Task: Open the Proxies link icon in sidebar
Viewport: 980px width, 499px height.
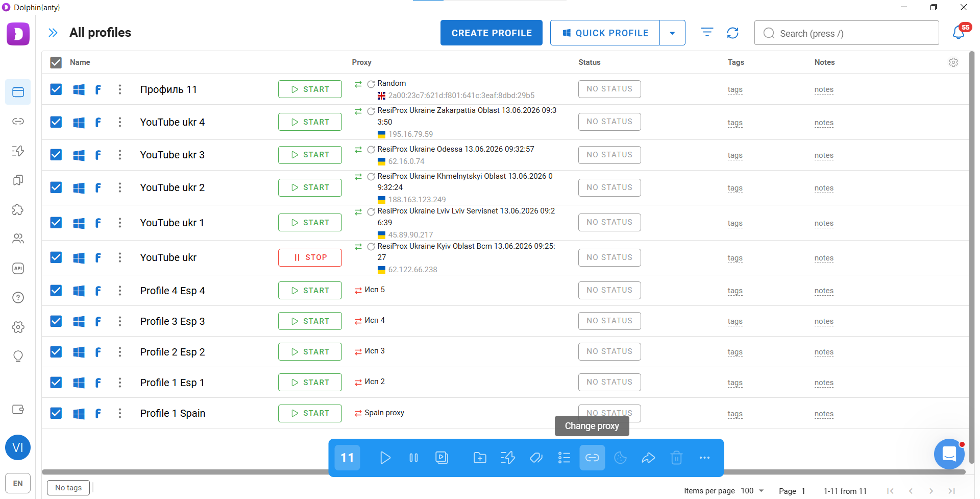Action: (x=18, y=122)
